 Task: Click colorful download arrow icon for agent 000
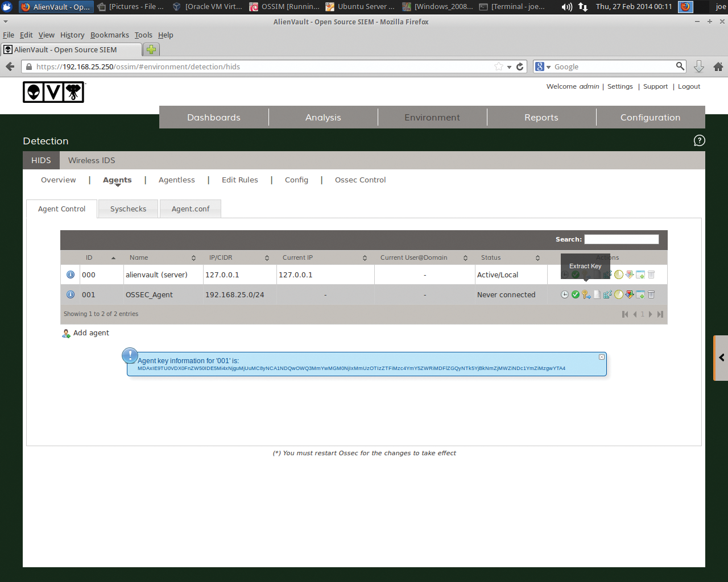point(630,275)
